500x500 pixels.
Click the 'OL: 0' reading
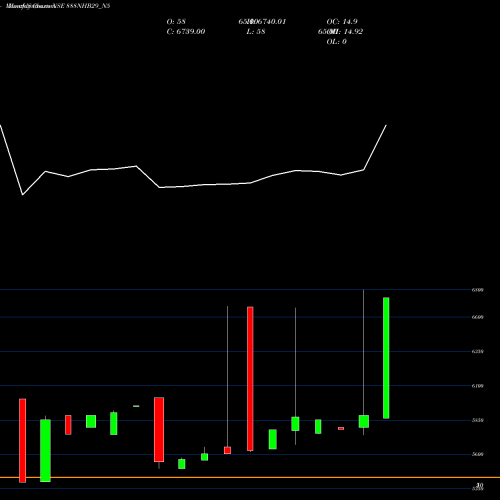pos(336,42)
